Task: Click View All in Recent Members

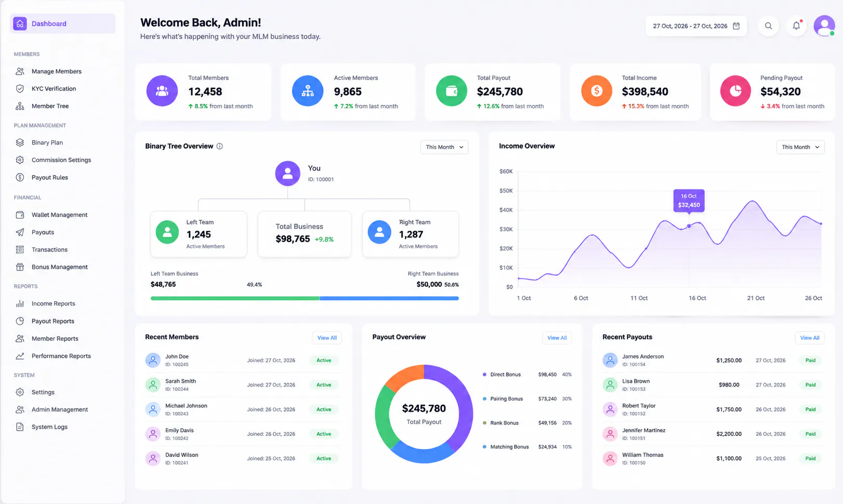Action: point(327,338)
